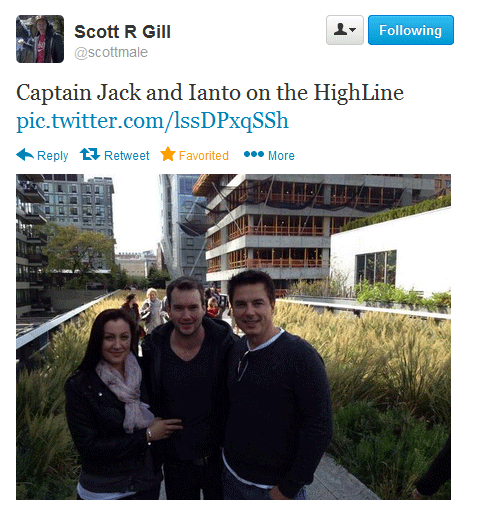
Task: Open the Scott R Gill display name
Action: click(x=122, y=32)
